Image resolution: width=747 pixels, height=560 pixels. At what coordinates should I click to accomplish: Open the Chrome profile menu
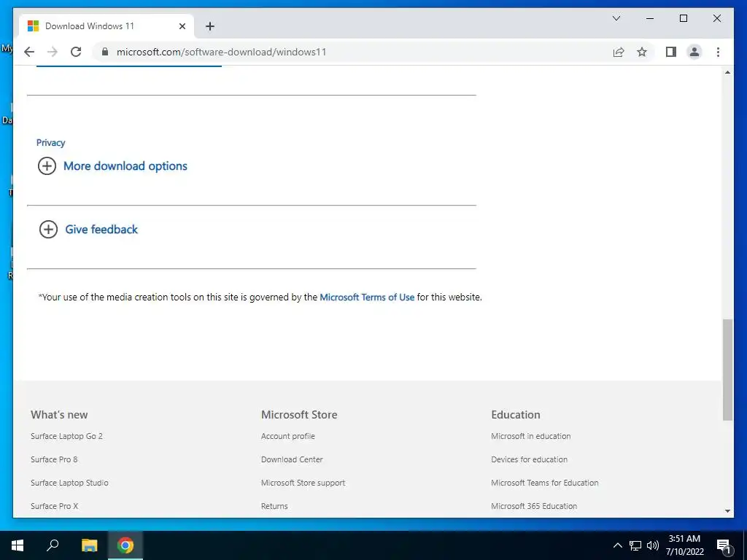[x=694, y=52]
